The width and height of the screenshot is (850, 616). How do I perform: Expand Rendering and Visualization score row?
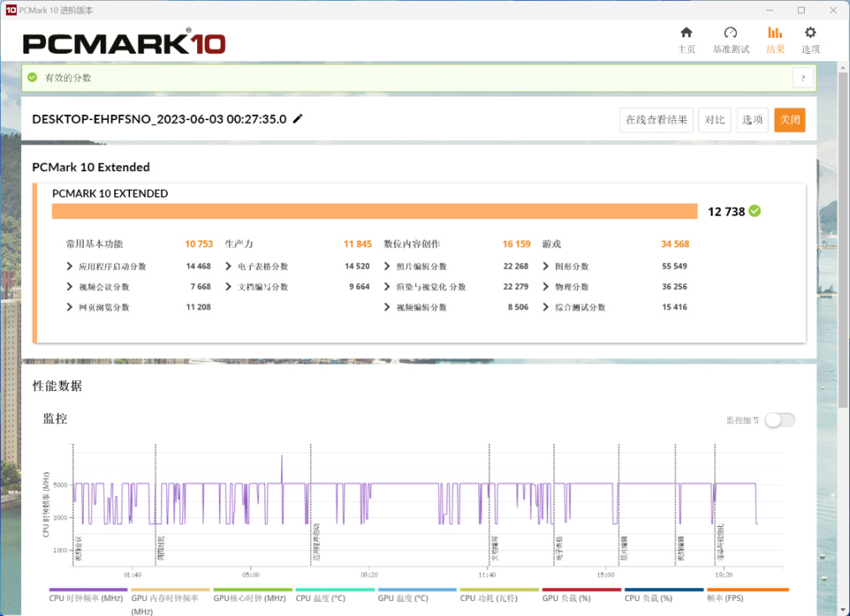point(387,287)
